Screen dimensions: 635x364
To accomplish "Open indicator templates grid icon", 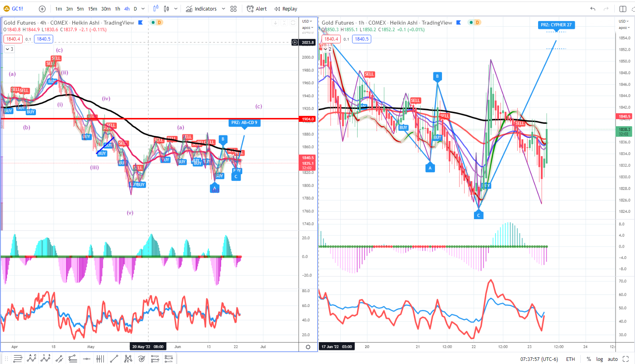I will coord(234,9).
